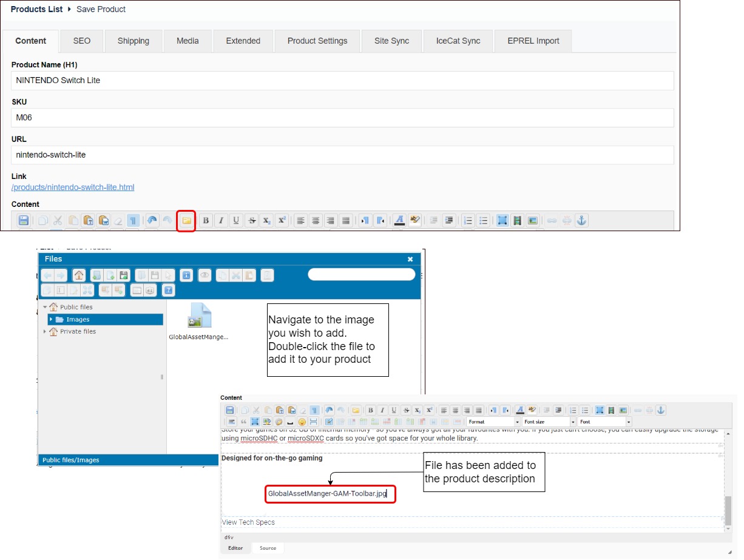Click the save icon in top editor toolbar
Image resolution: width=744 pixels, height=560 pixels.
24,221
